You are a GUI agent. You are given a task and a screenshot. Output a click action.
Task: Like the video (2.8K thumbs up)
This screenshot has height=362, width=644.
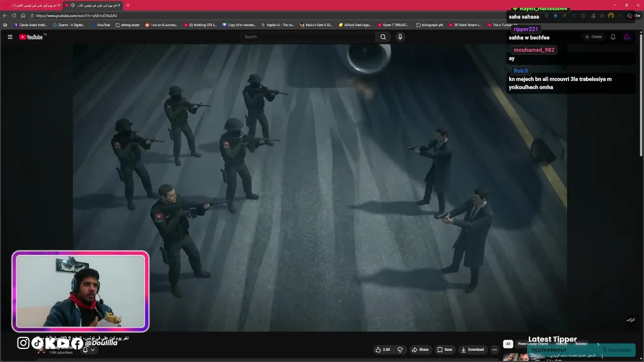[x=383, y=349]
